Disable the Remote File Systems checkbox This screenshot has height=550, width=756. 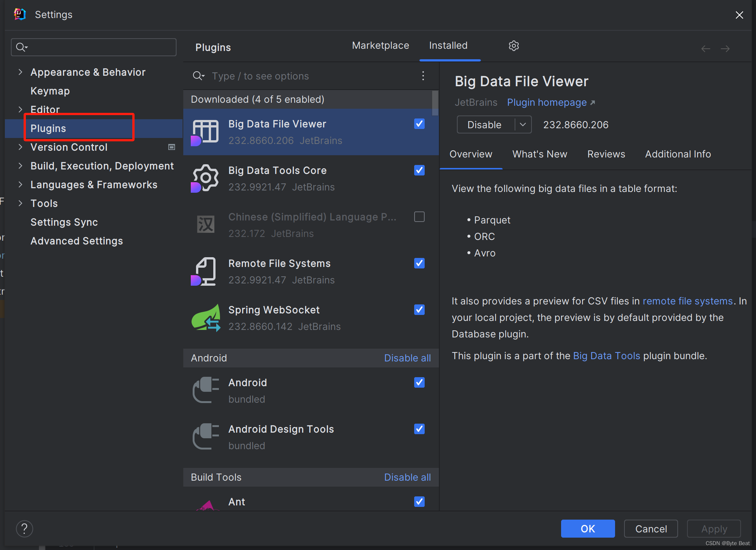[419, 263]
